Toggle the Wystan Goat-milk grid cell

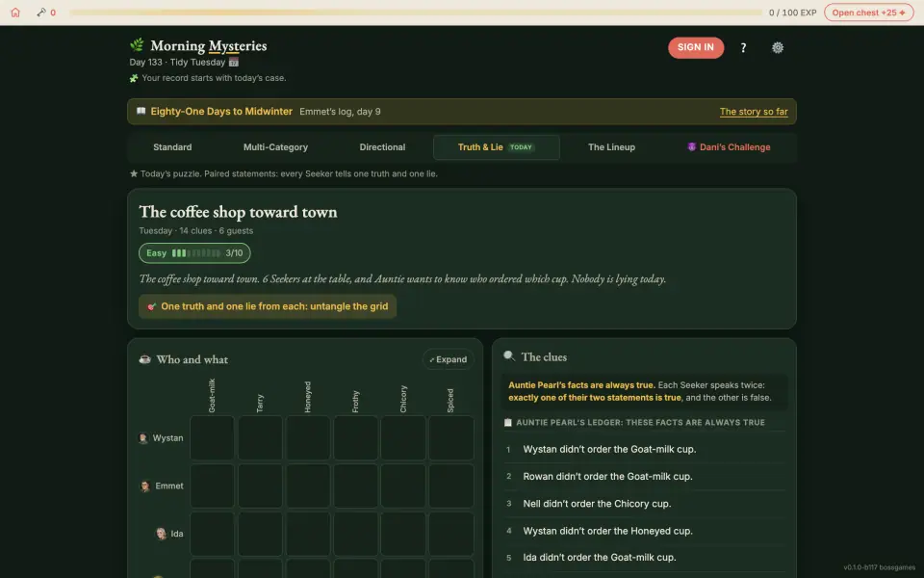pyautogui.click(x=212, y=437)
